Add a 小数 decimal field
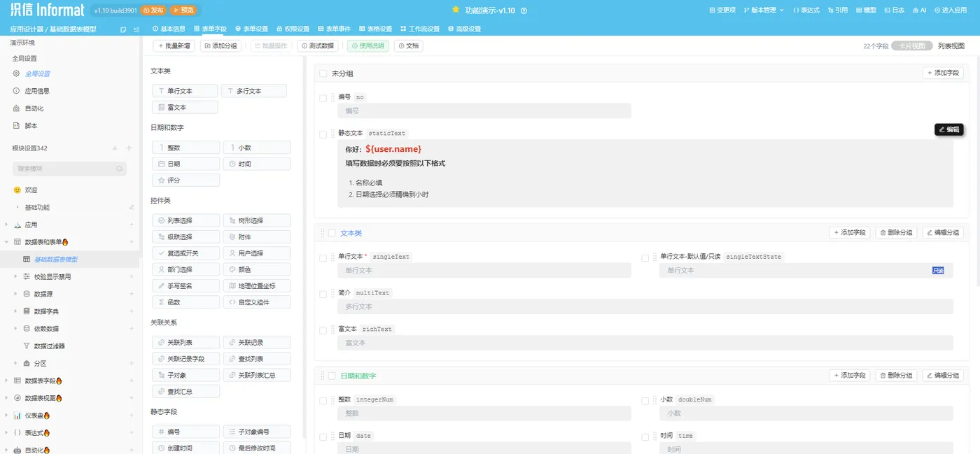This screenshot has width=980, height=454. pyautogui.click(x=257, y=148)
